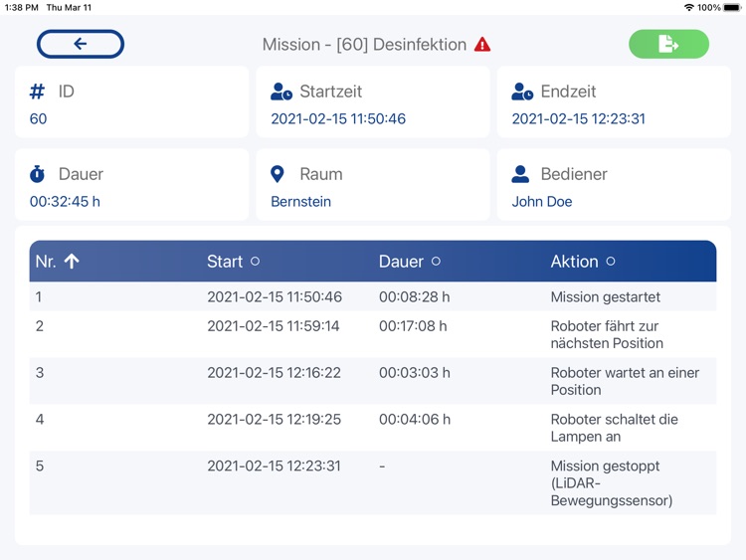The height and width of the screenshot is (560, 746).
Task: Select the 'Mission gestartet' row action
Action: (605, 296)
